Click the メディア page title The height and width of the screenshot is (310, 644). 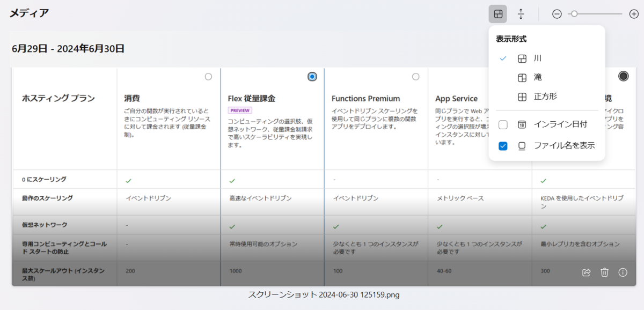click(x=29, y=13)
